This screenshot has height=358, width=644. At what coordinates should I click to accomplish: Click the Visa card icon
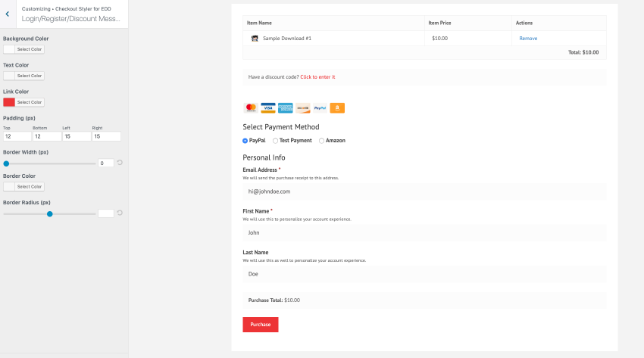(268, 107)
